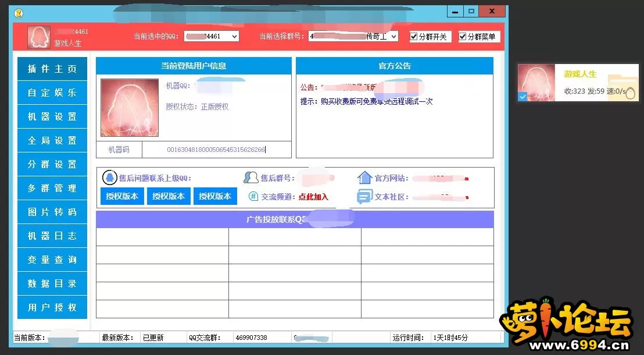The image size is (644, 355).
Task: Open the 当前选中的QQ dropdown
Action: click(234, 37)
